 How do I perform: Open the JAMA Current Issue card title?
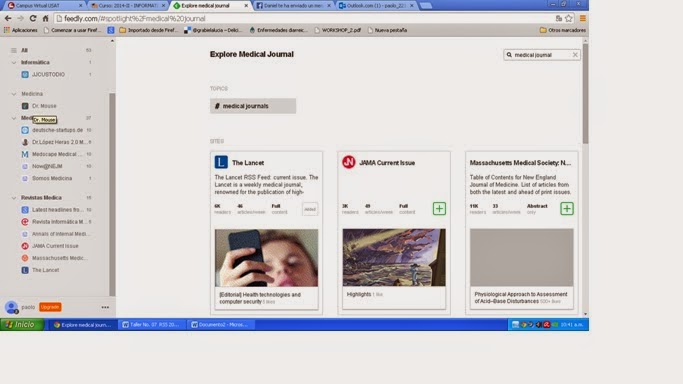pyautogui.click(x=387, y=162)
